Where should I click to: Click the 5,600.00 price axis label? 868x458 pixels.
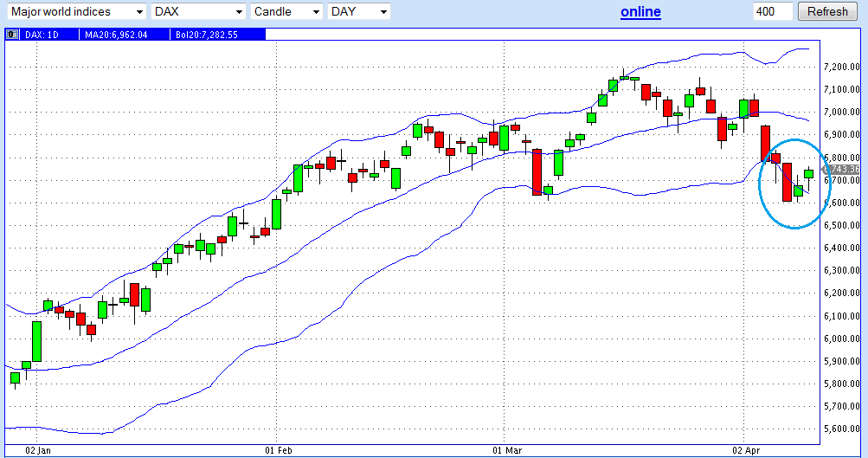(x=841, y=429)
